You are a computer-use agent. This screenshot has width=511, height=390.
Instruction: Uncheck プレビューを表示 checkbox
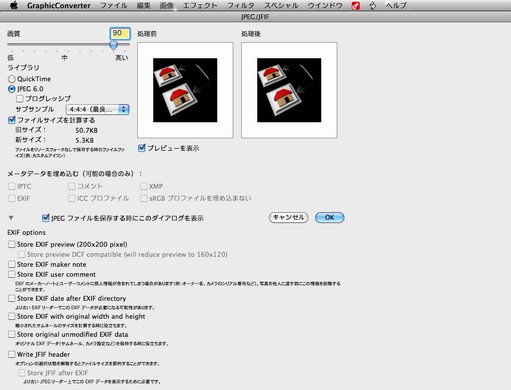(x=142, y=148)
